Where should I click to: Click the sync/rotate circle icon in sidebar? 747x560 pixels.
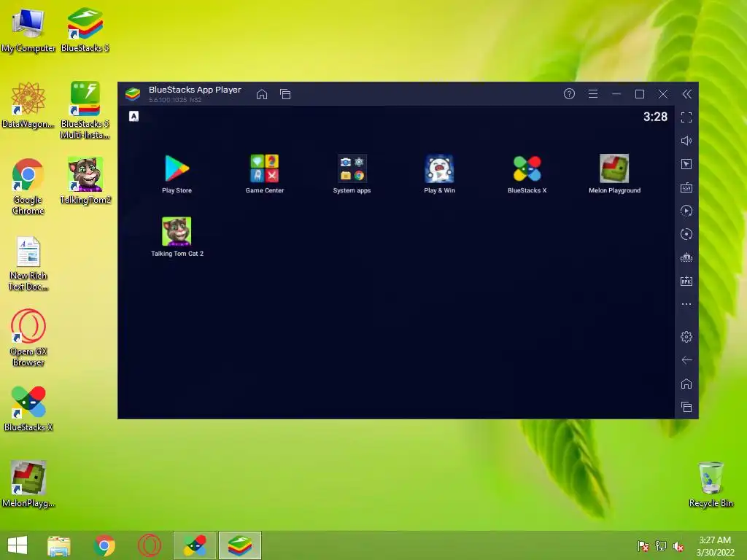coord(686,234)
